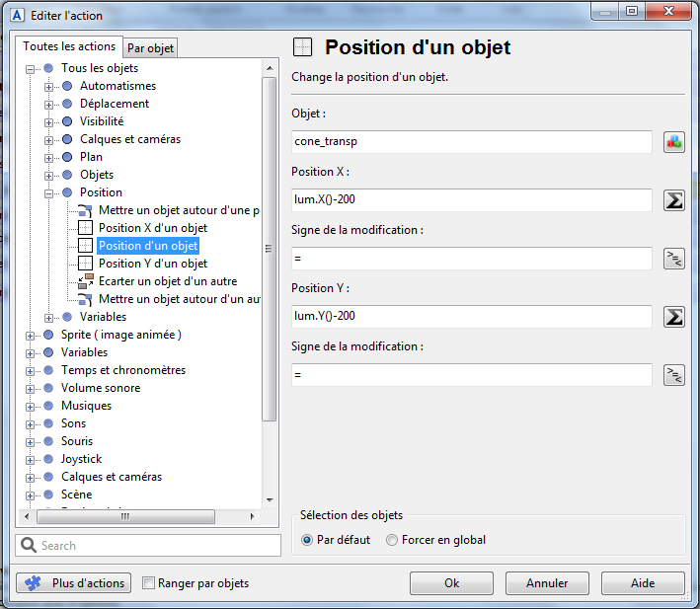Click icon of Ecarter un objet d'un autre
This screenshot has width=700, height=609.
(85, 281)
